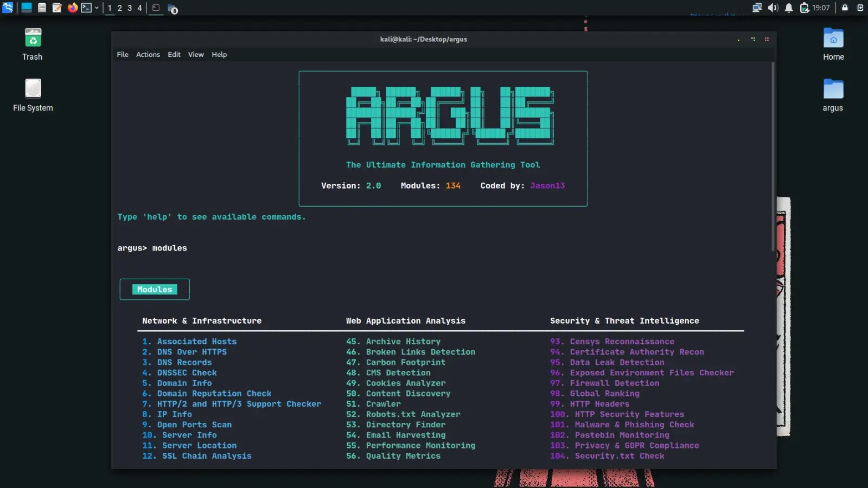Click the logout button in the tray
The width and height of the screenshot is (868, 488).
860,7
